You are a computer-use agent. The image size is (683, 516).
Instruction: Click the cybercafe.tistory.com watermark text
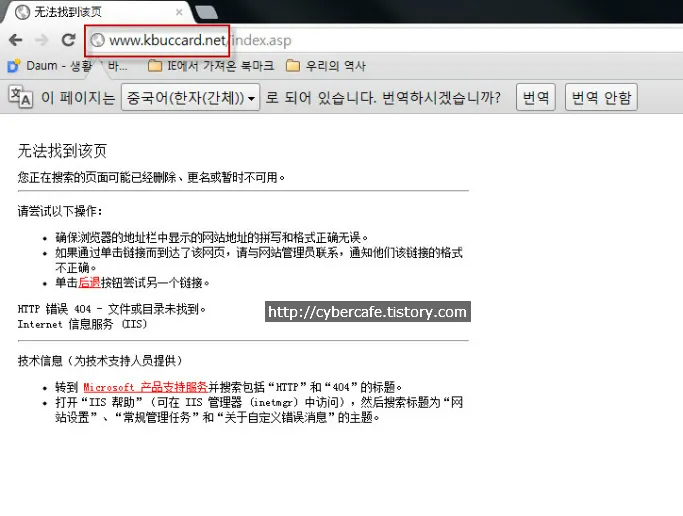pyautogui.click(x=367, y=312)
